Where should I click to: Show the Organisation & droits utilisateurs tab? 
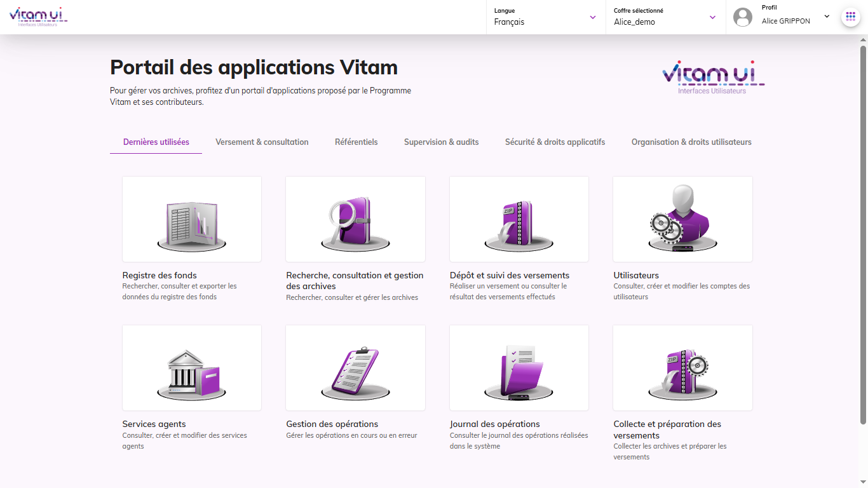[x=691, y=142]
